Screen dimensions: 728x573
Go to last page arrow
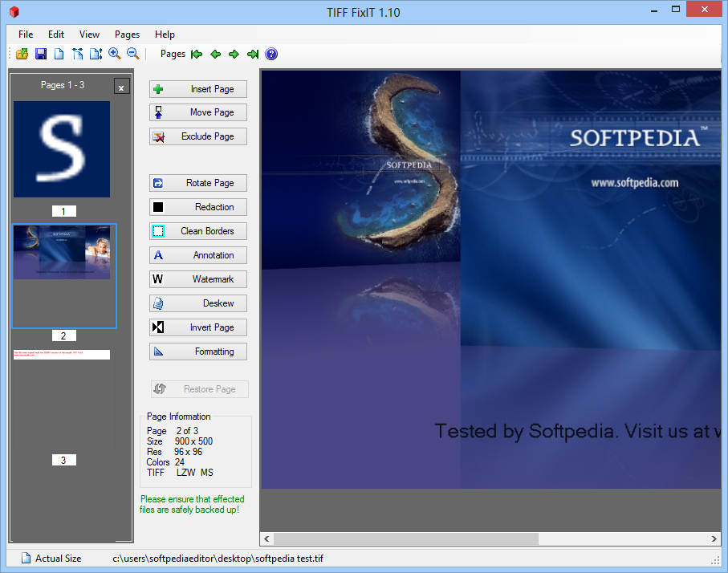253,55
